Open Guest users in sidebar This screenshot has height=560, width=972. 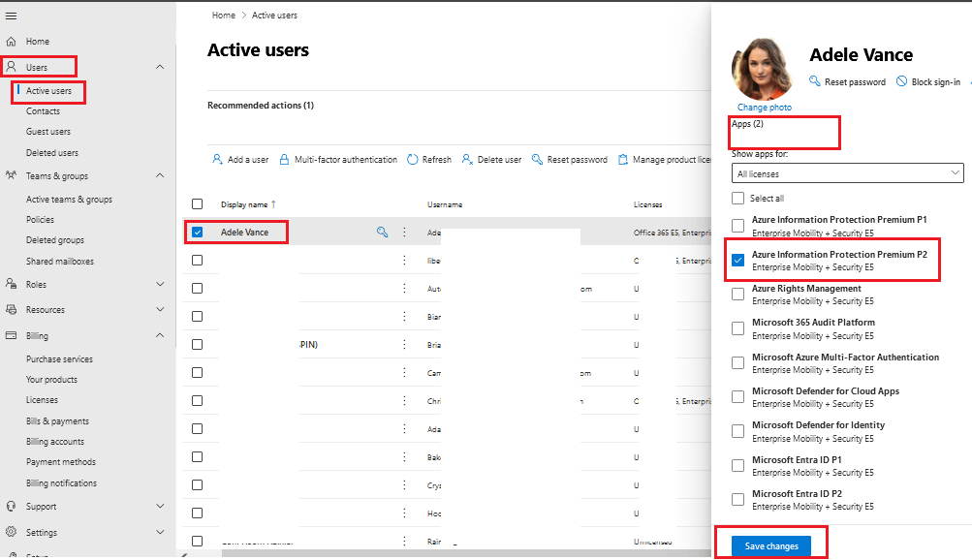48,132
